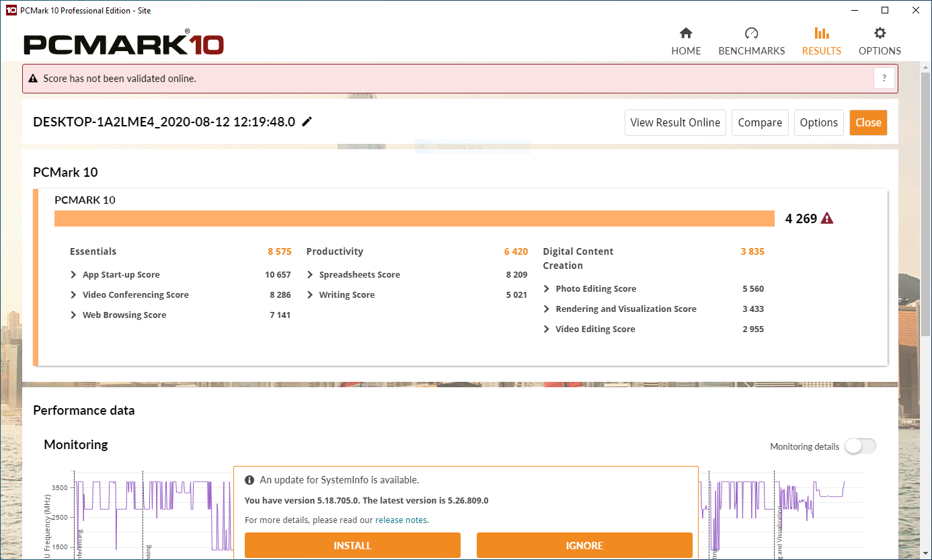Image resolution: width=932 pixels, height=560 pixels.
Task: Click the warning icon next to score 4 269
Action: [827, 218]
